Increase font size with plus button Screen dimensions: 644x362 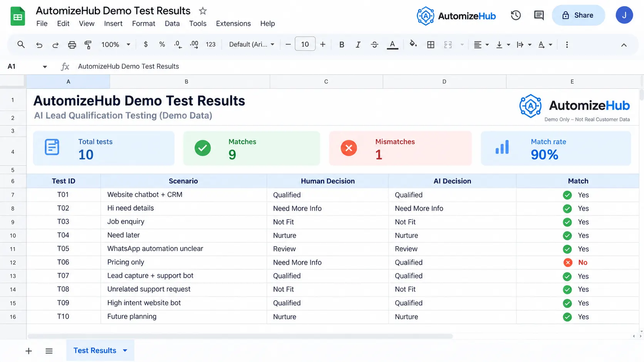point(323,45)
